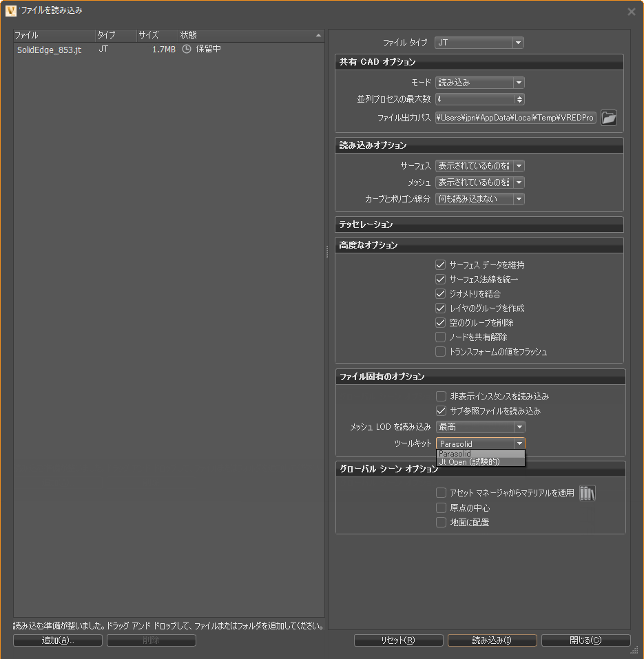Click the ファイル出力パス text field
Screen dimensions: 644x659
(x=516, y=118)
